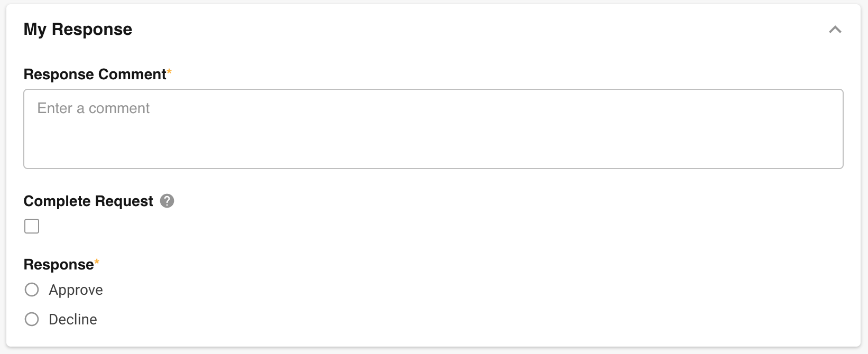Click the asterisk beside Response label

point(97,262)
